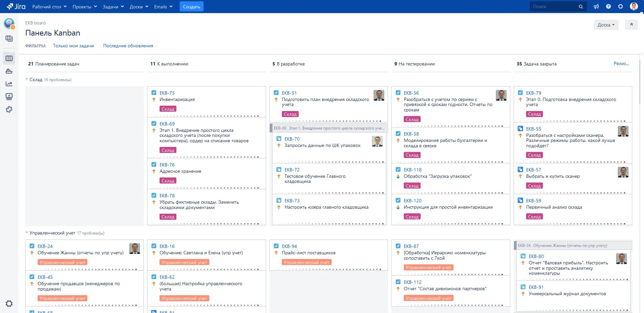644x313 pixels.
Task: Select the Kanban board icon in sidebar
Action: pyautogui.click(x=9, y=58)
